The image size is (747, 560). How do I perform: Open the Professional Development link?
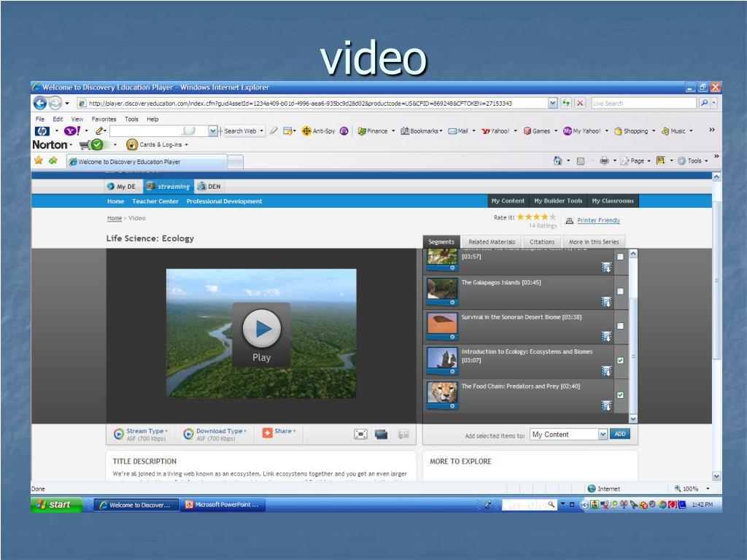[x=225, y=201]
